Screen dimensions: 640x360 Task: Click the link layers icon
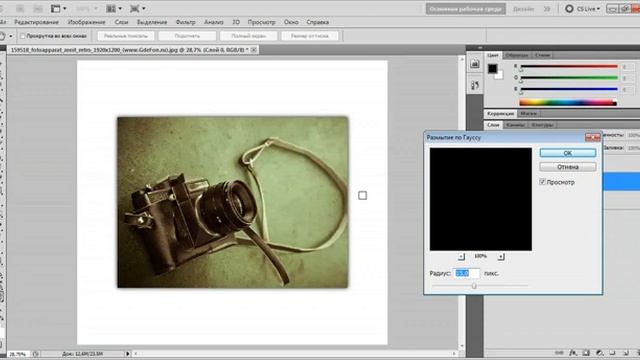pos(559,353)
